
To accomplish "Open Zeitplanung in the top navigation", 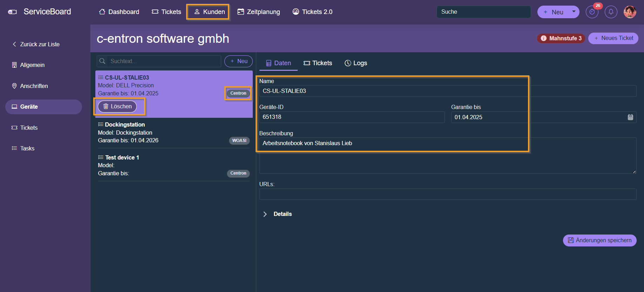I will click(x=259, y=12).
